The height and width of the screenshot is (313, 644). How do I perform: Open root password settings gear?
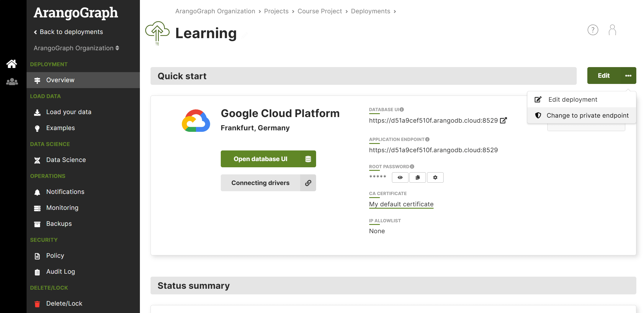tap(435, 177)
